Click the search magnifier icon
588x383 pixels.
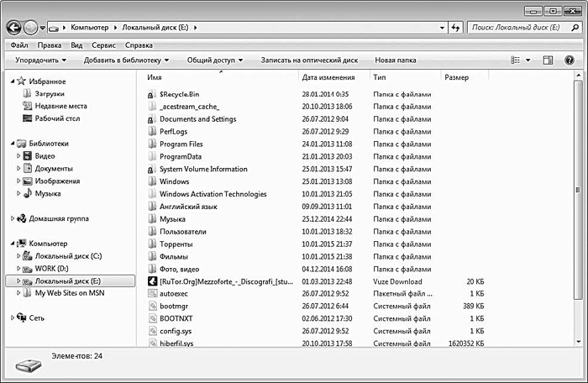click(x=575, y=28)
